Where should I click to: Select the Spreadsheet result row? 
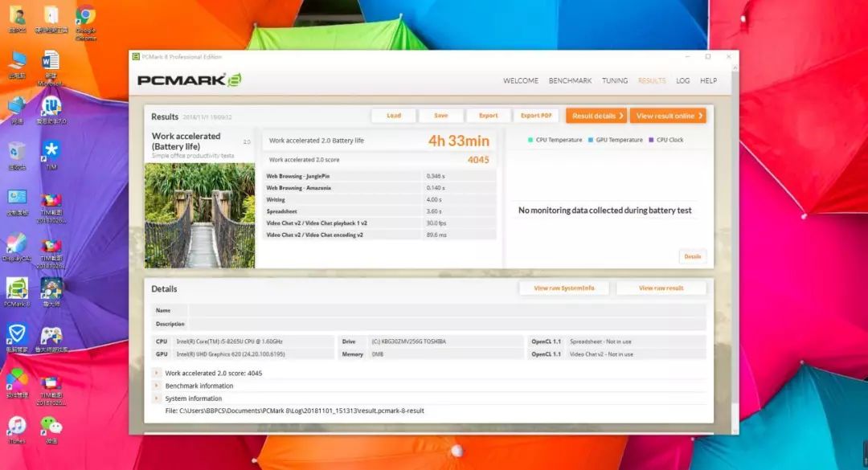click(379, 211)
